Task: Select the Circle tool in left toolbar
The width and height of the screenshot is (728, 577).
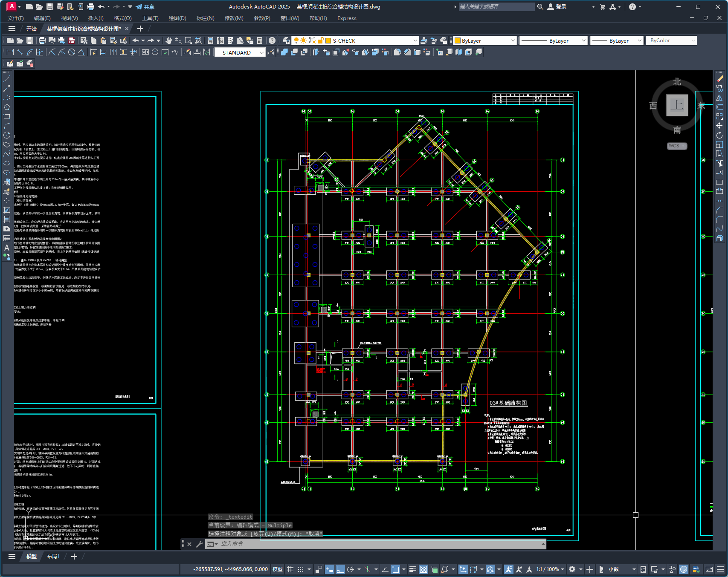Action: (7, 135)
